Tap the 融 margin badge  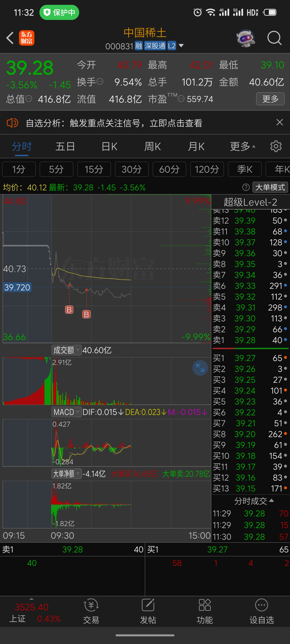click(x=139, y=46)
